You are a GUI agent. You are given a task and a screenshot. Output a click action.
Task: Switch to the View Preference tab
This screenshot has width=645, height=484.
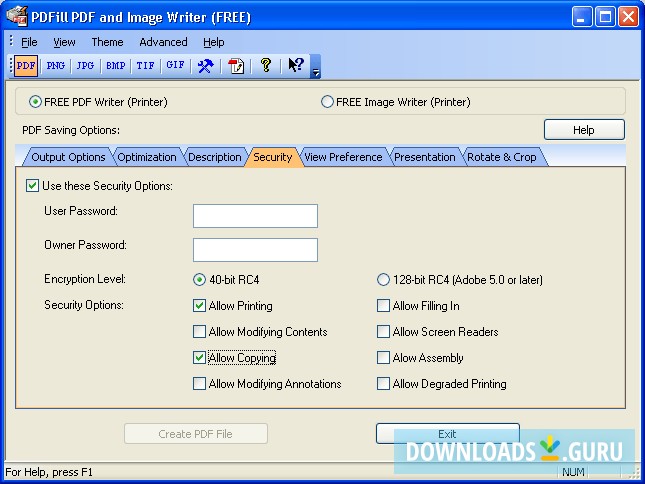point(343,157)
